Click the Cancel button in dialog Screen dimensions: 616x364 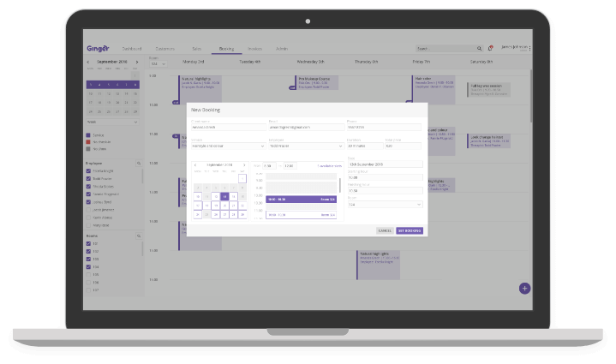[x=384, y=230]
